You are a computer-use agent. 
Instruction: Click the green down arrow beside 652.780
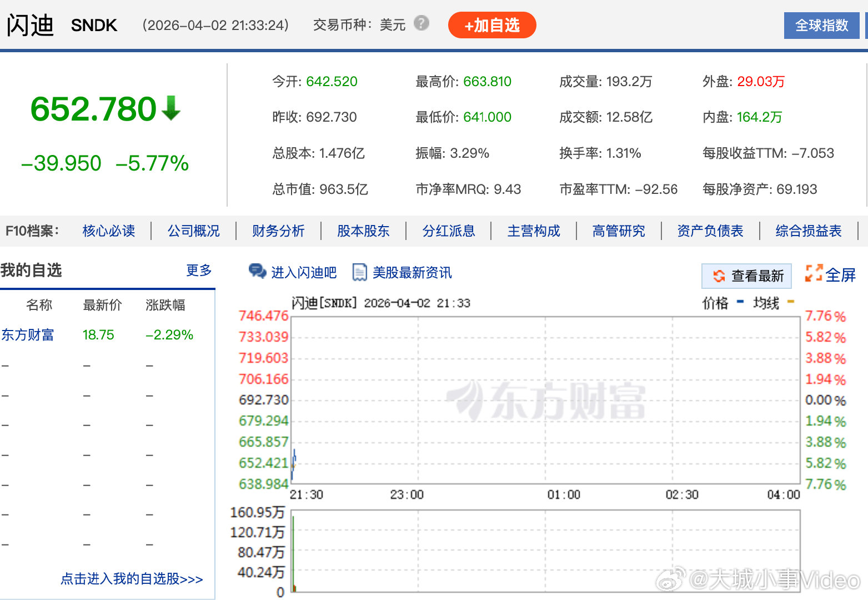(172, 109)
